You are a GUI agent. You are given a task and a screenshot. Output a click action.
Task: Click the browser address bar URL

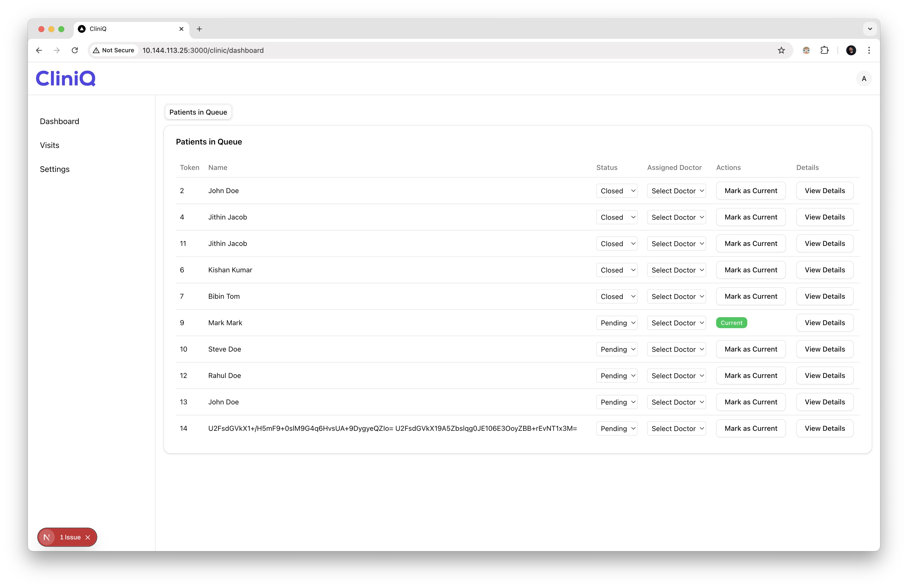[x=203, y=50]
